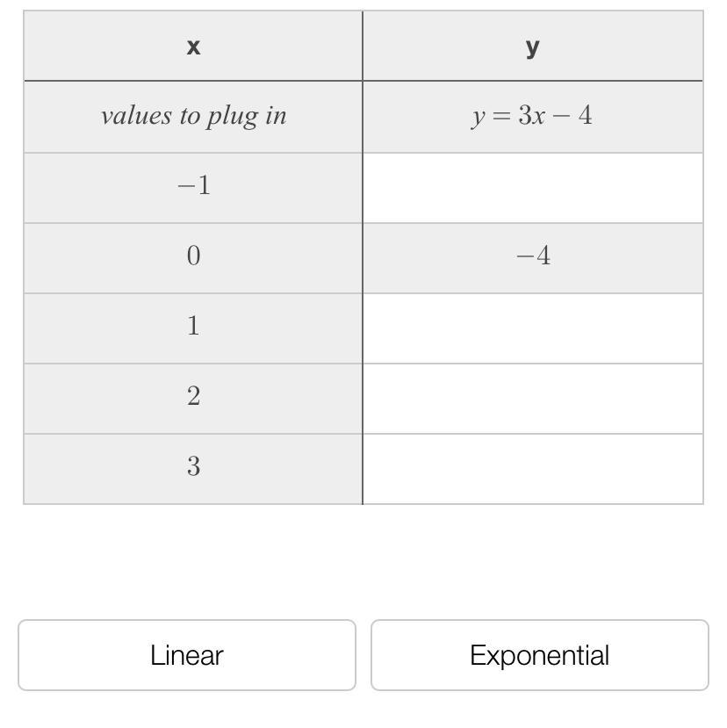The width and height of the screenshot is (727, 728).
Task: Click the Exponential button
Action: coord(539,655)
